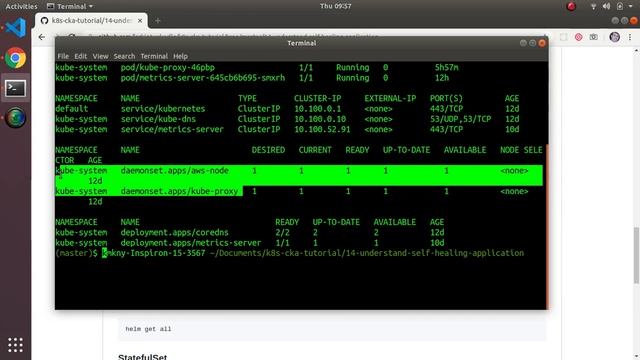Click the camera extension icon in Chrome
This screenshot has width=640, height=360.
(593, 37)
